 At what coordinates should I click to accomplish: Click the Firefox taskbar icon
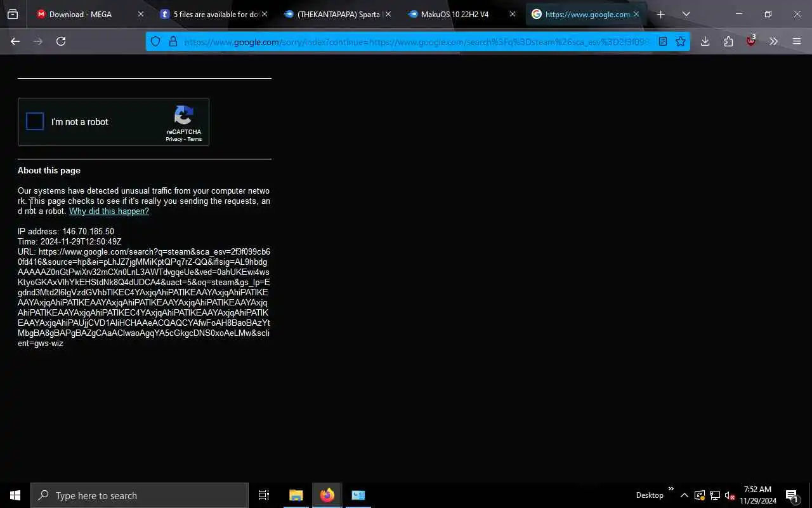[327, 495]
